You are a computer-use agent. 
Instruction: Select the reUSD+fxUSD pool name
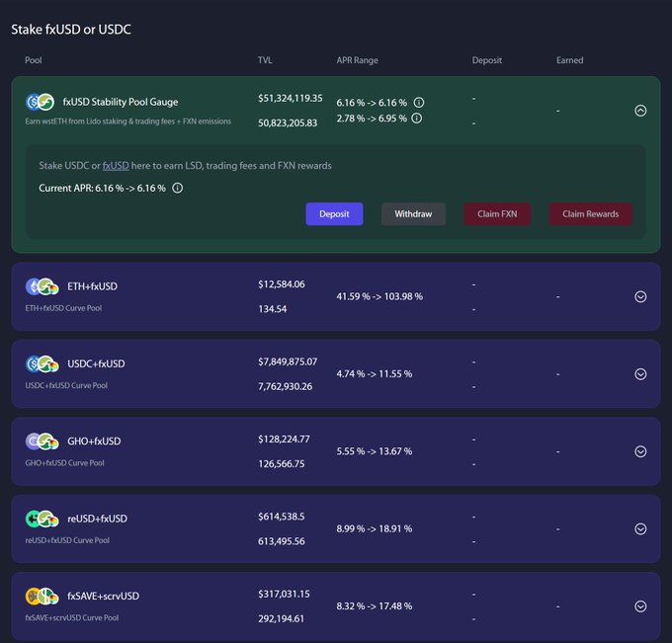[97, 519]
